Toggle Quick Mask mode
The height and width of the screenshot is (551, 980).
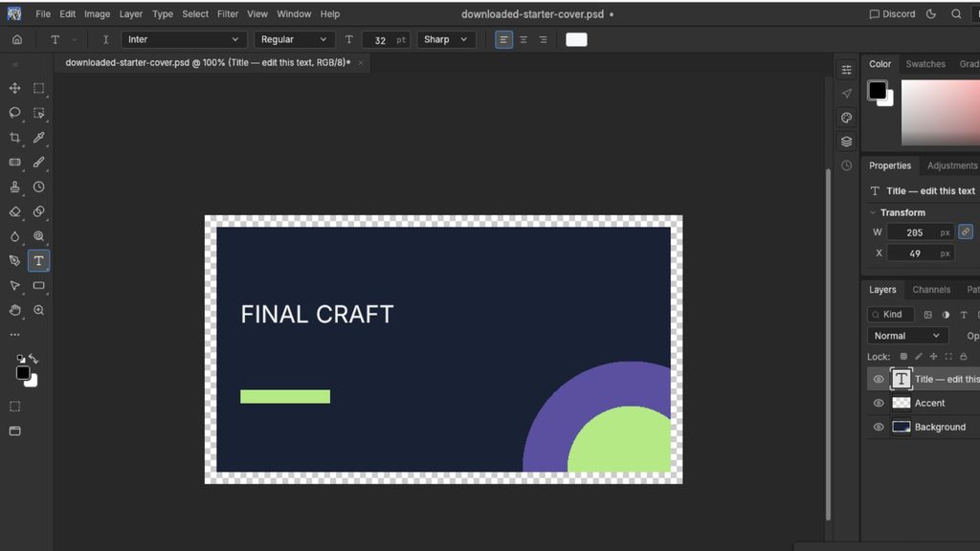[x=15, y=407]
